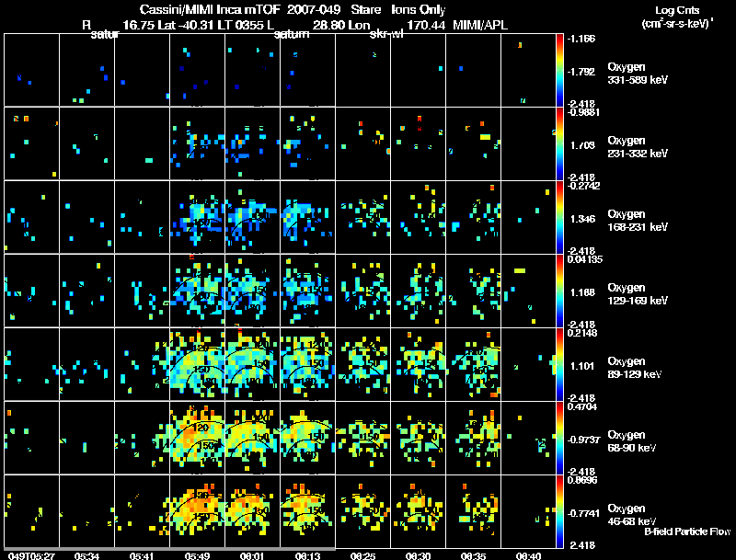Open the 68-90 keV panel at 05:49

[197, 438]
